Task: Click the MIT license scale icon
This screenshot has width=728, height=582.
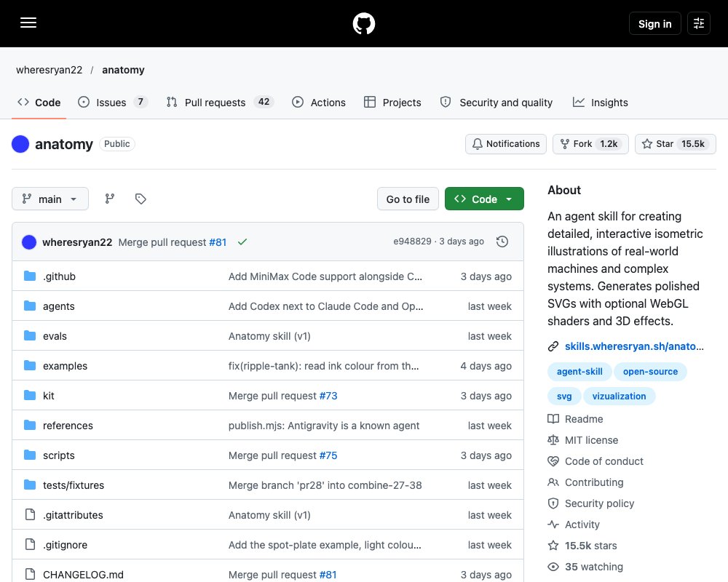Action: (x=553, y=440)
